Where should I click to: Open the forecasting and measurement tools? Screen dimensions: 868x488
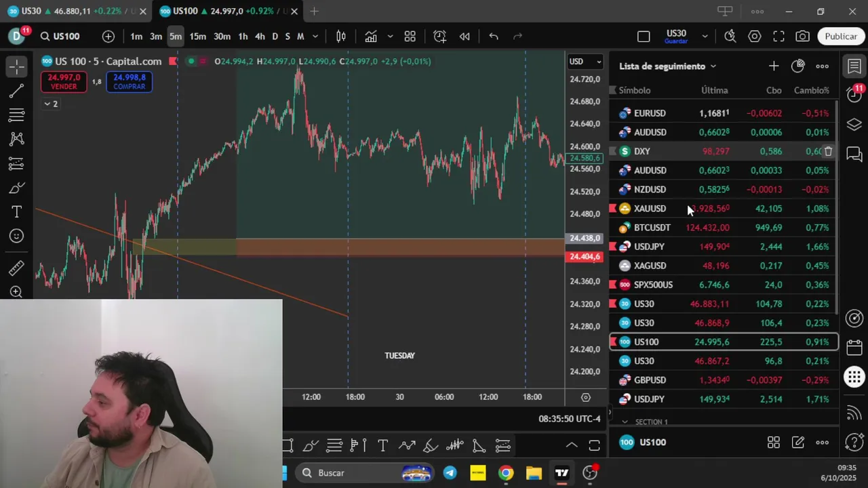pyautogui.click(x=17, y=163)
